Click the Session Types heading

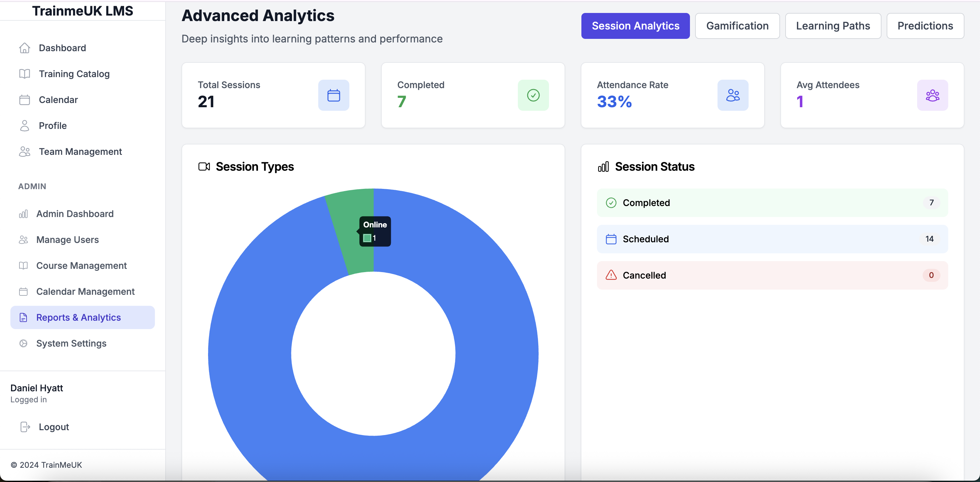(x=254, y=166)
